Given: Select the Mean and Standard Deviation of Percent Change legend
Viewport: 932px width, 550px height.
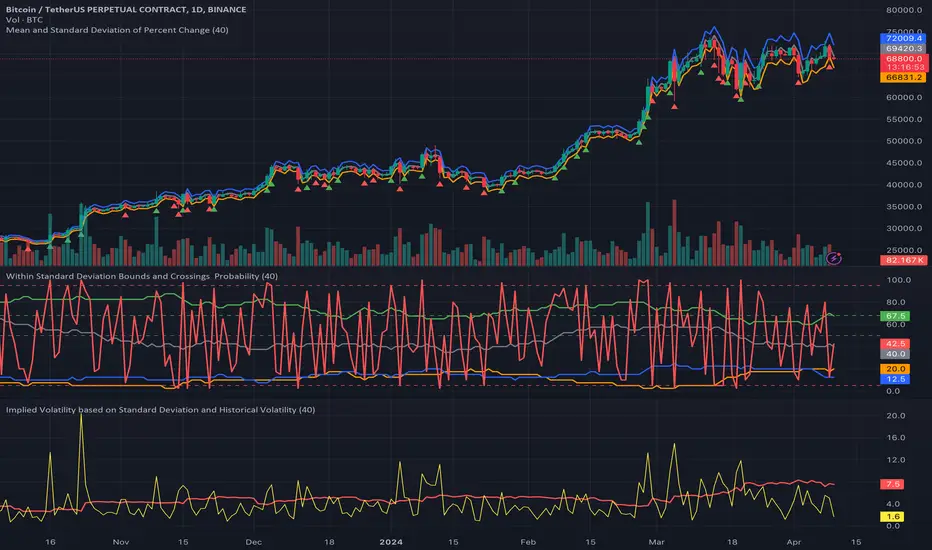Looking at the screenshot, I should [117, 30].
